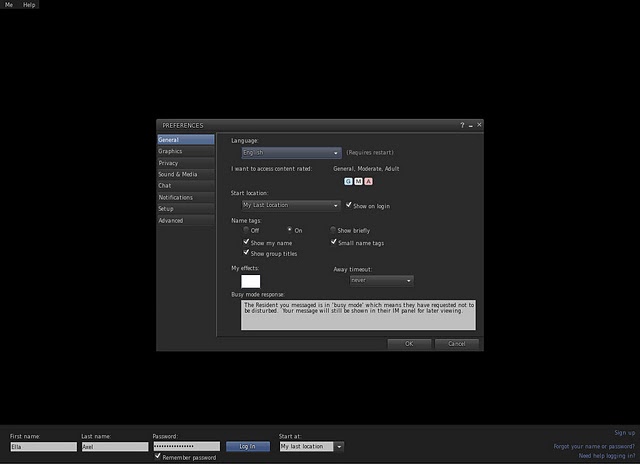This screenshot has height=464, width=640.
Task: Pick the My effects color swatch
Action: click(x=250, y=281)
